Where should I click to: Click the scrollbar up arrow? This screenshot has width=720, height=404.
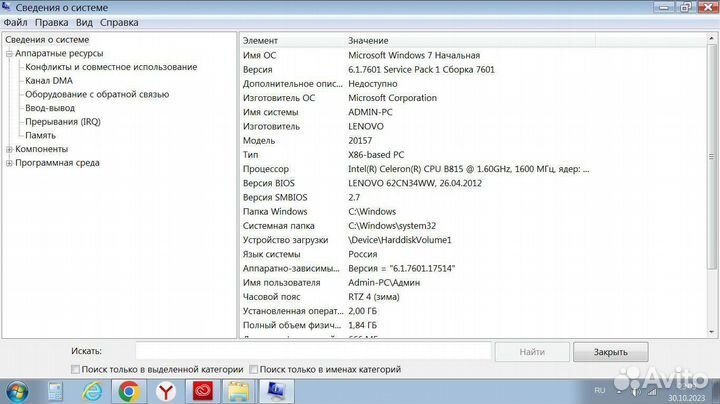[712, 39]
